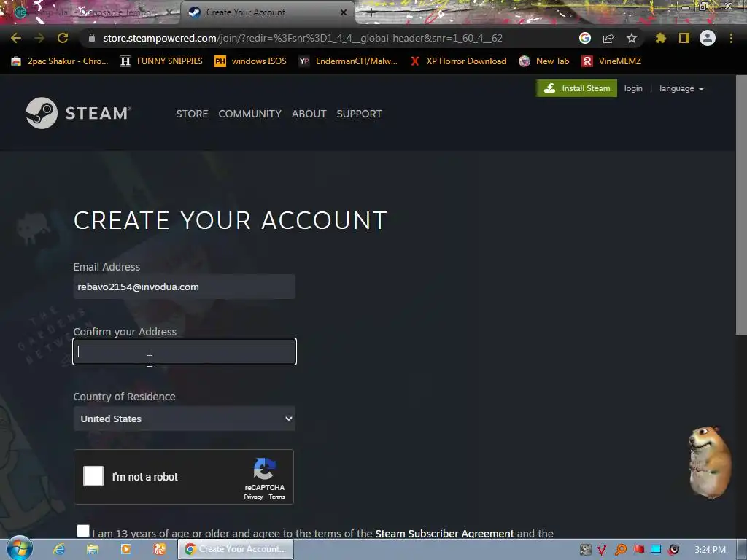Click the page vertical scrollbar
The height and width of the screenshot is (560, 747).
(x=741, y=205)
